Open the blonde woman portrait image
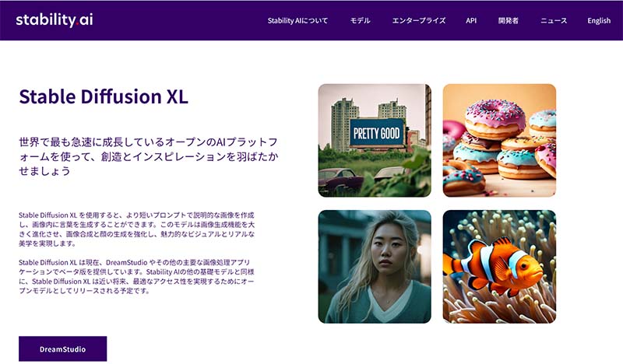The width and height of the screenshot is (623, 364). click(375, 266)
